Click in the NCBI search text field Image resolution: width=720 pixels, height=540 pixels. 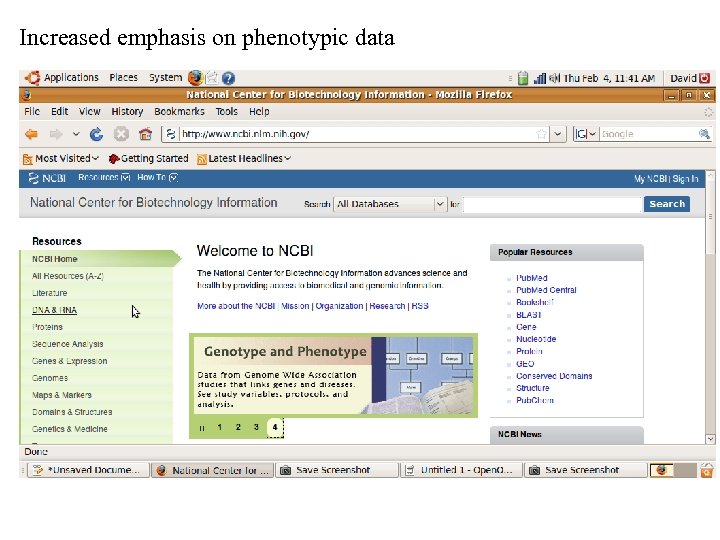point(552,204)
